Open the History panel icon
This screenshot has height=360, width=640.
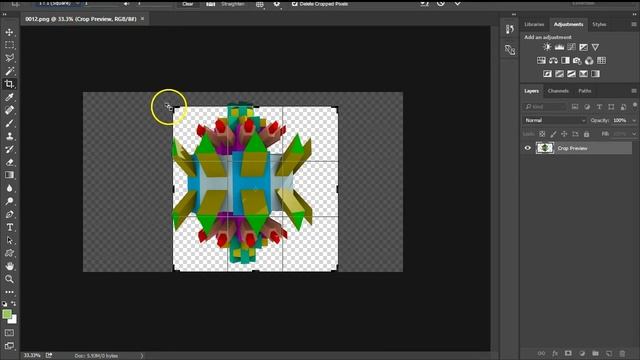pyautogui.click(x=509, y=29)
